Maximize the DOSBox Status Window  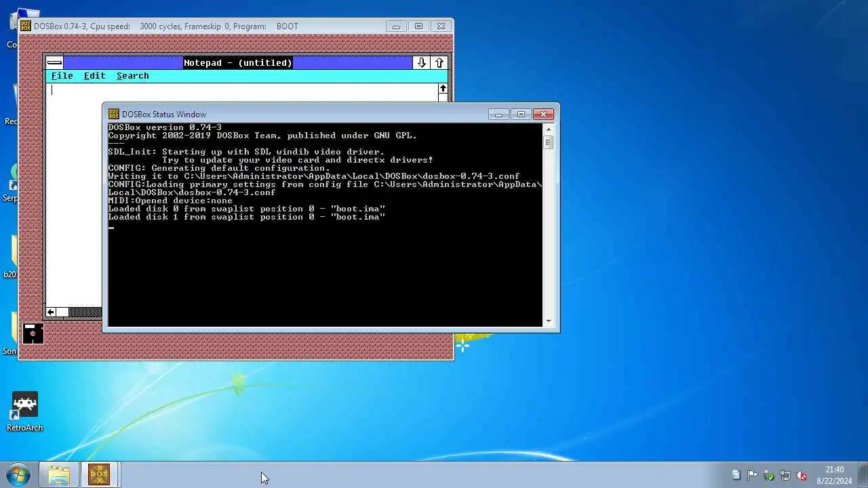tap(521, 114)
